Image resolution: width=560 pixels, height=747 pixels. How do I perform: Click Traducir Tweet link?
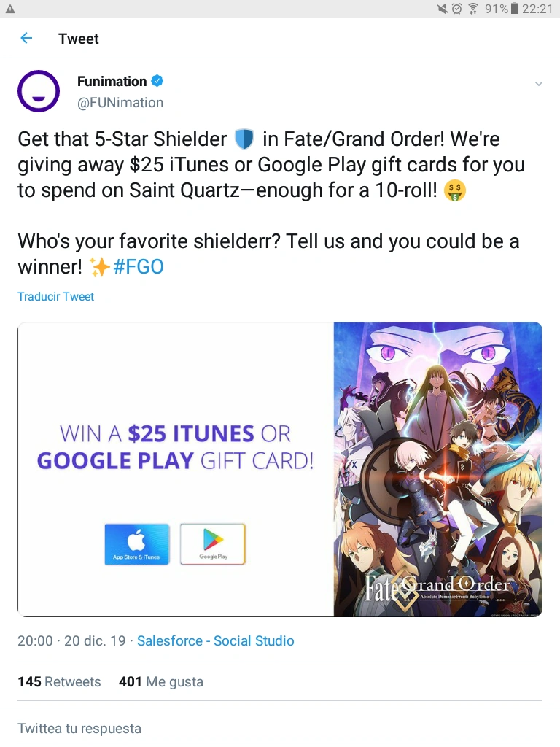[55, 296]
